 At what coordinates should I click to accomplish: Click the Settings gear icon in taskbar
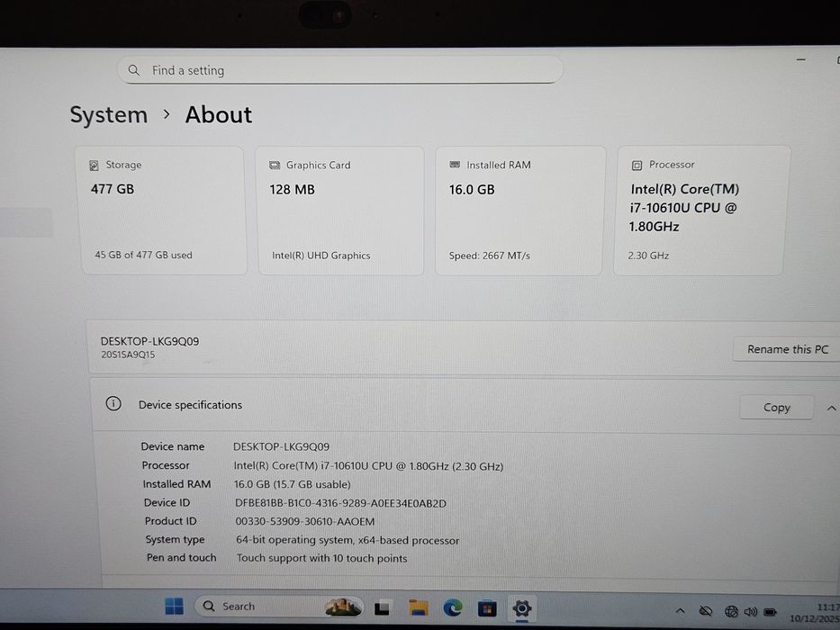[x=521, y=608]
